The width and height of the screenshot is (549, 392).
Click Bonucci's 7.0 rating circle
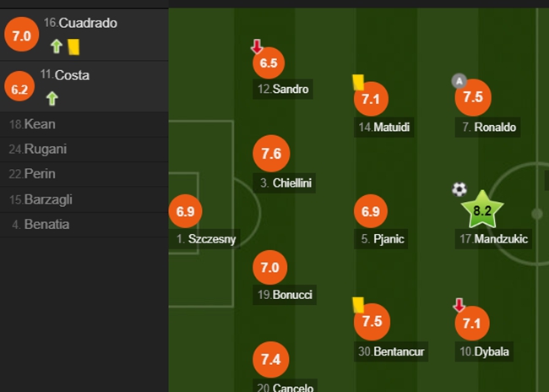[270, 267]
